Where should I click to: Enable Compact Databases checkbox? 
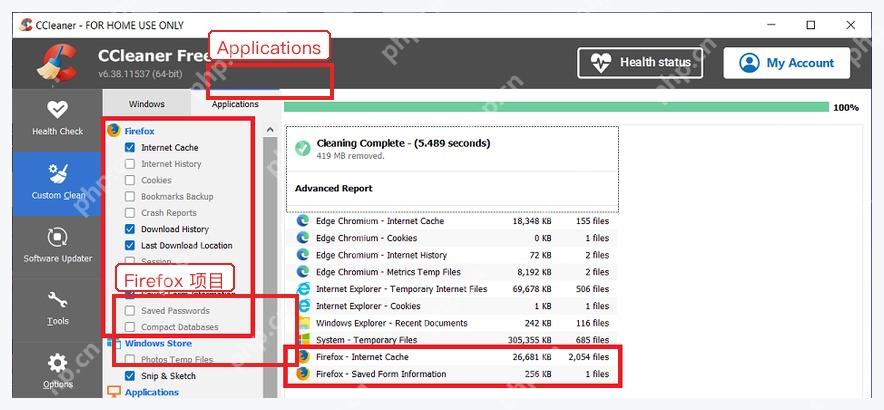(130, 327)
